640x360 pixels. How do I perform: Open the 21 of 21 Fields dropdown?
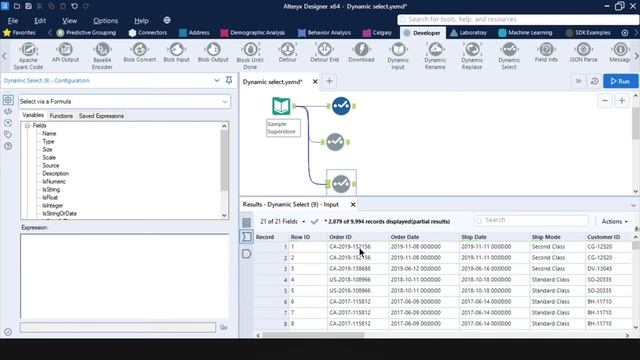tap(282, 222)
